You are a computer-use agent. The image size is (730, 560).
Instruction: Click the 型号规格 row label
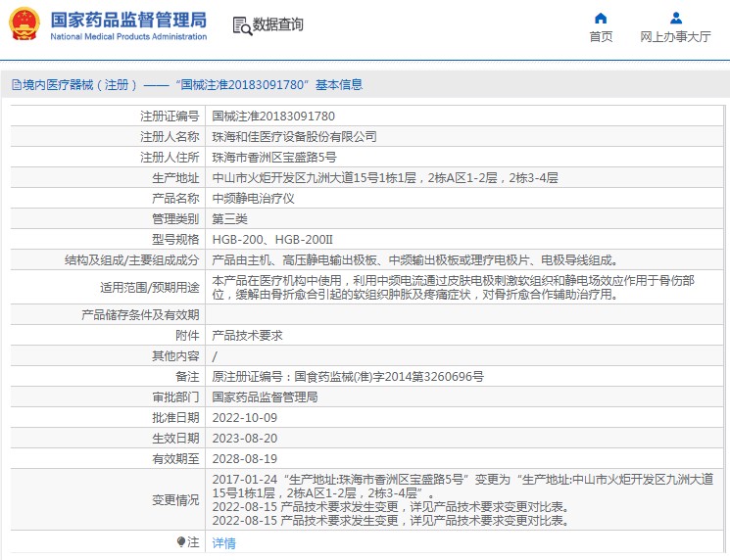point(175,240)
